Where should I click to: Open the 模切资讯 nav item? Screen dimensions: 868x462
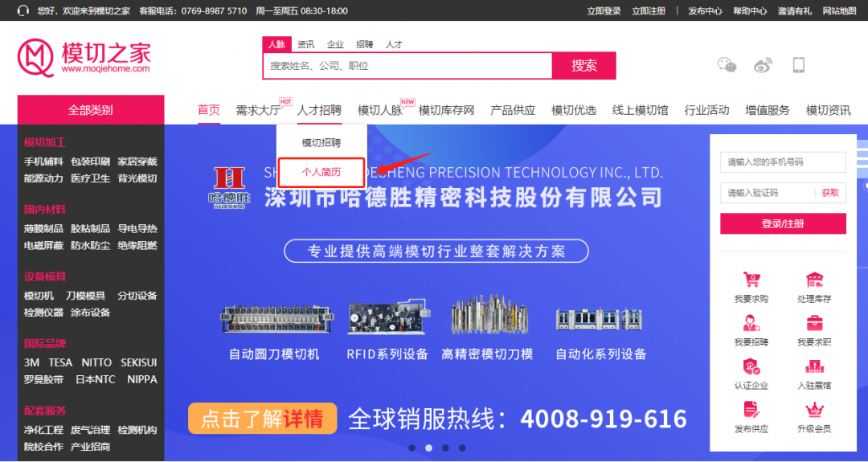828,110
